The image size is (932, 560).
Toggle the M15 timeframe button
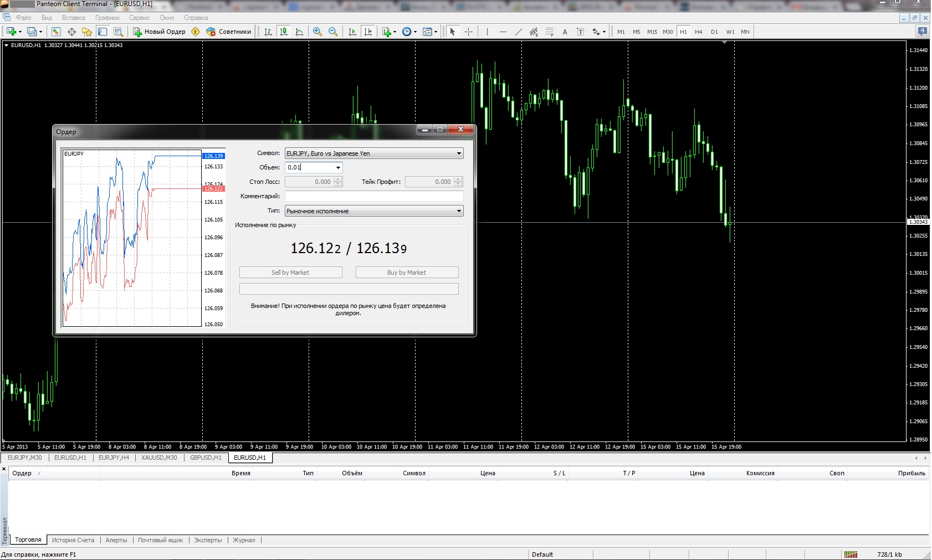[652, 32]
